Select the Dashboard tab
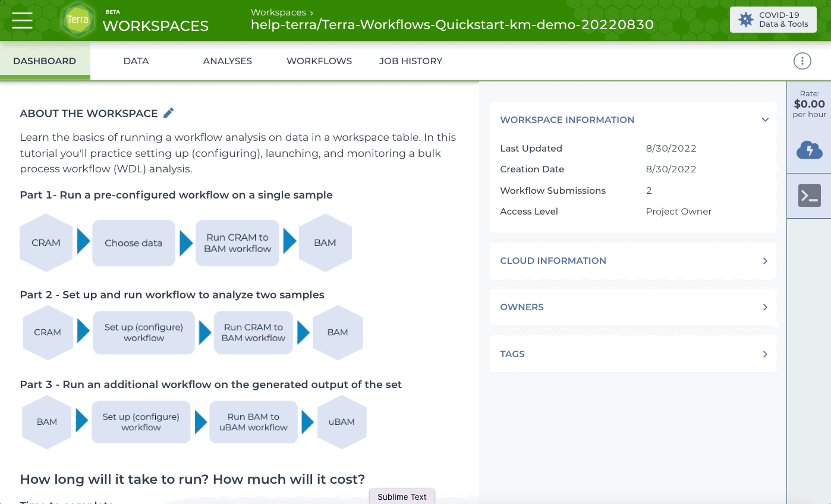Image resolution: width=831 pixels, height=504 pixels. coord(45,61)
